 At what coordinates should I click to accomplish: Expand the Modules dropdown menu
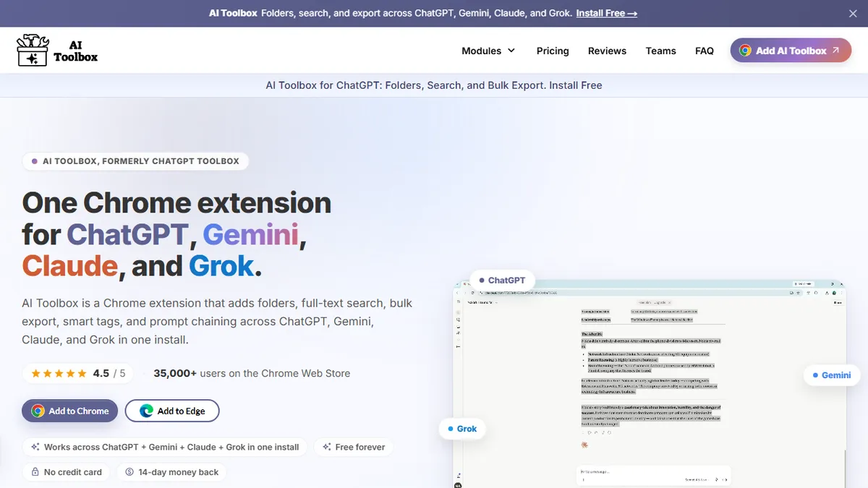pyautogui.click(x=488, y=51)
